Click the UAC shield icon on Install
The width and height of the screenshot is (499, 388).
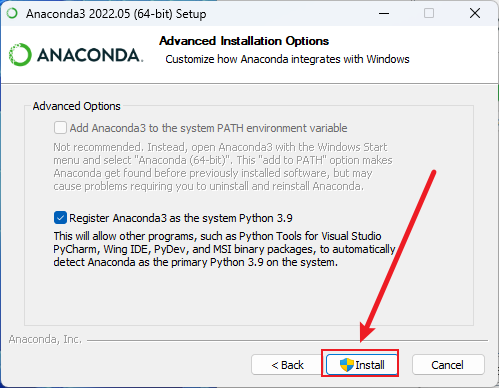(347, 365)
